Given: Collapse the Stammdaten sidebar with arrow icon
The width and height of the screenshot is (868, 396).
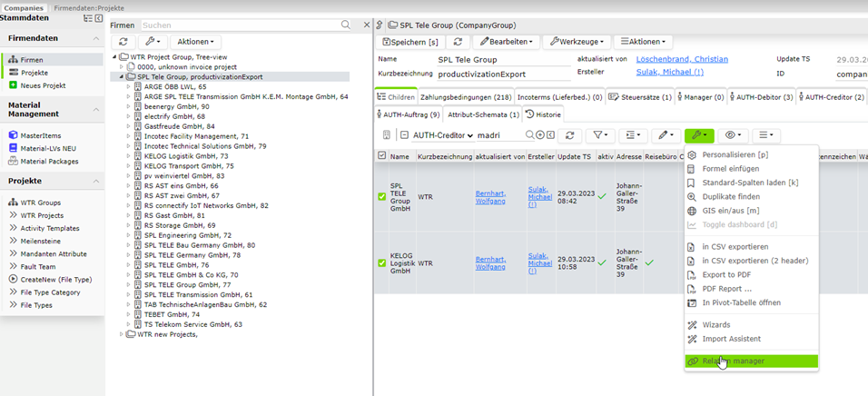Looking at the screenshot, I should tap(99, 18).
